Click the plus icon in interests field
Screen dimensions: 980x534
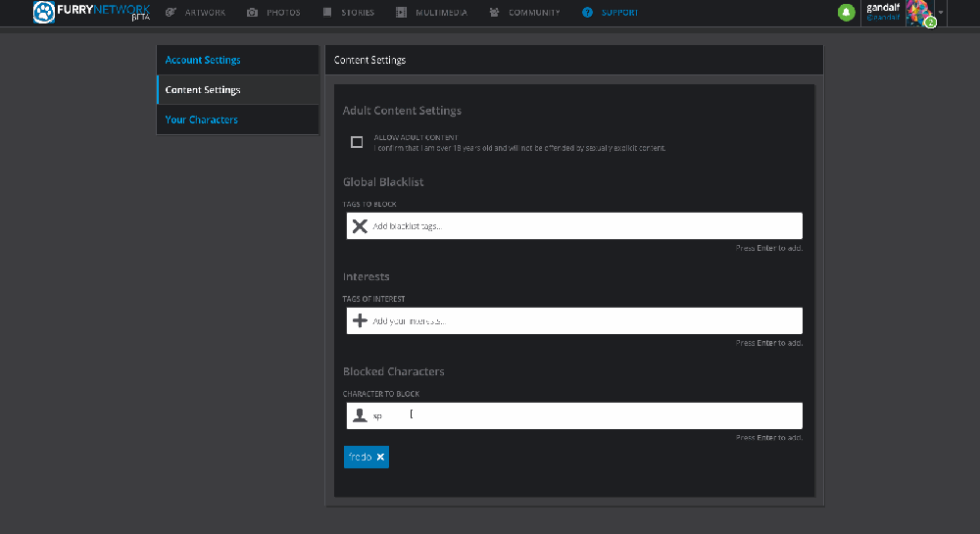point(360,321)
